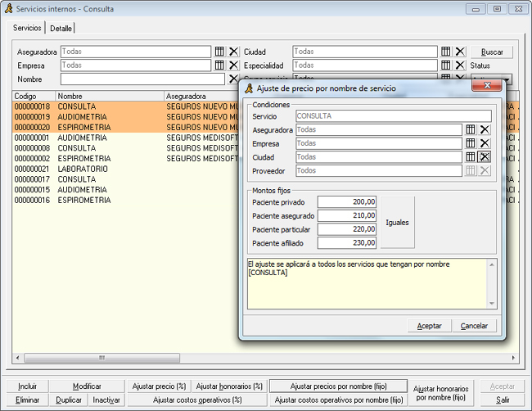Click Cancelar in the Ajuste dialog
532x411 pixels.
pyautogui.click(x=475, y=326)
